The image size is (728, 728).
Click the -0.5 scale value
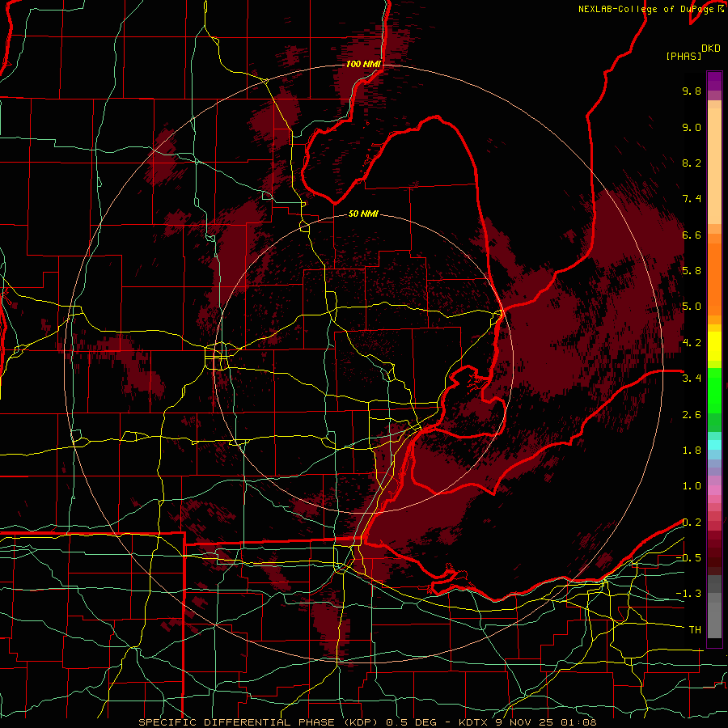pyautogui.click(x=688, y=558)
